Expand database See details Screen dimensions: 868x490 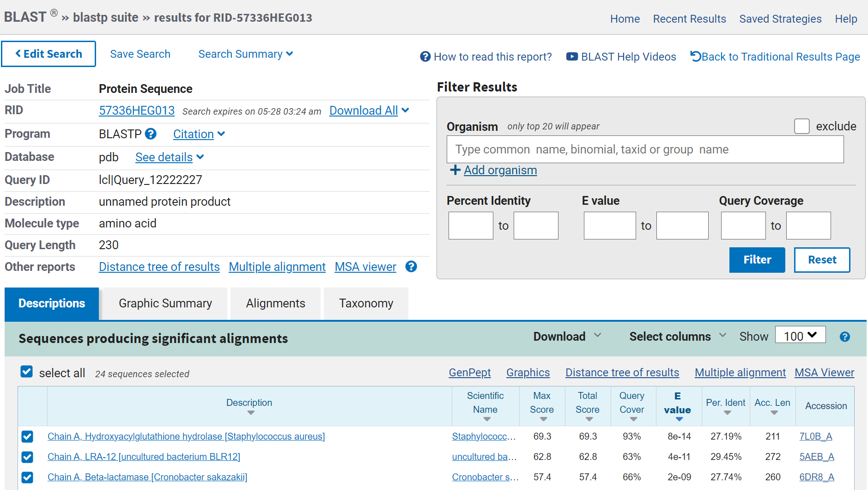click(x=170, y=157)
